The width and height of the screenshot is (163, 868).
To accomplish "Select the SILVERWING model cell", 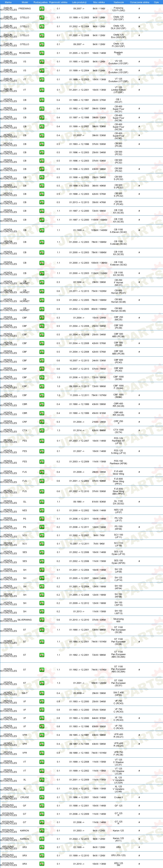I will pos(24,620).
